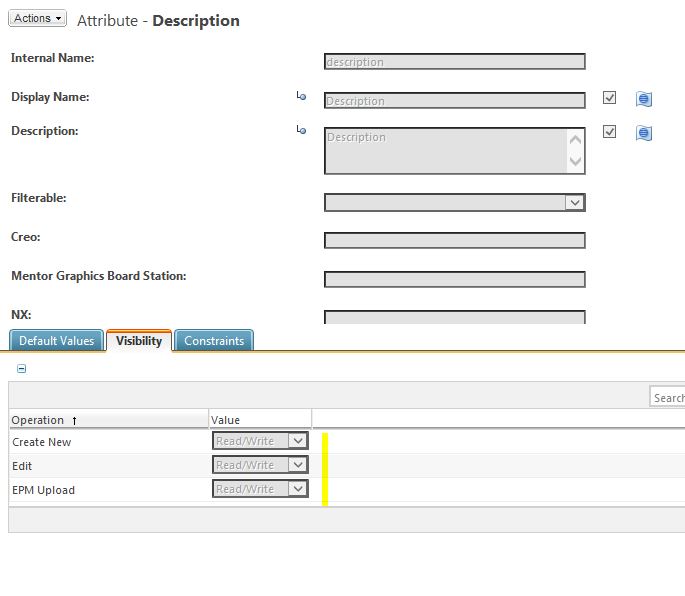This screenshot has width=685, height=596.
Task: Select the EPM Upload operation row
Action: (347, 490)
